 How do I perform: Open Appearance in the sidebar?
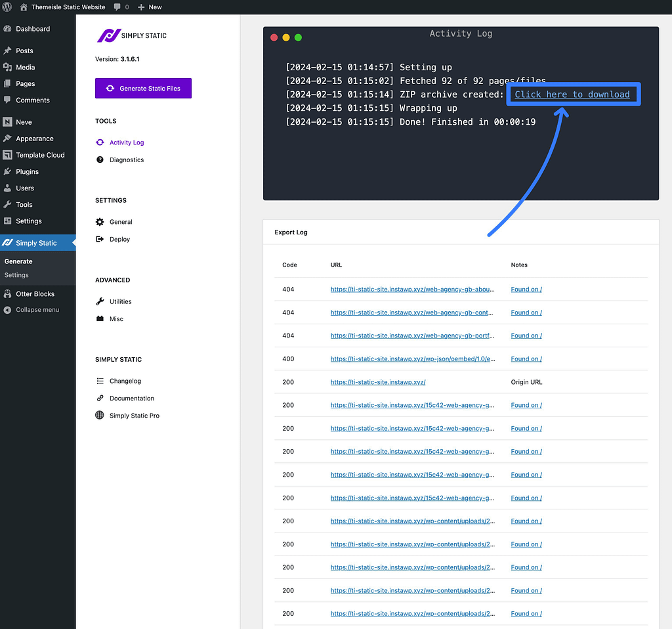pos(34,139)
